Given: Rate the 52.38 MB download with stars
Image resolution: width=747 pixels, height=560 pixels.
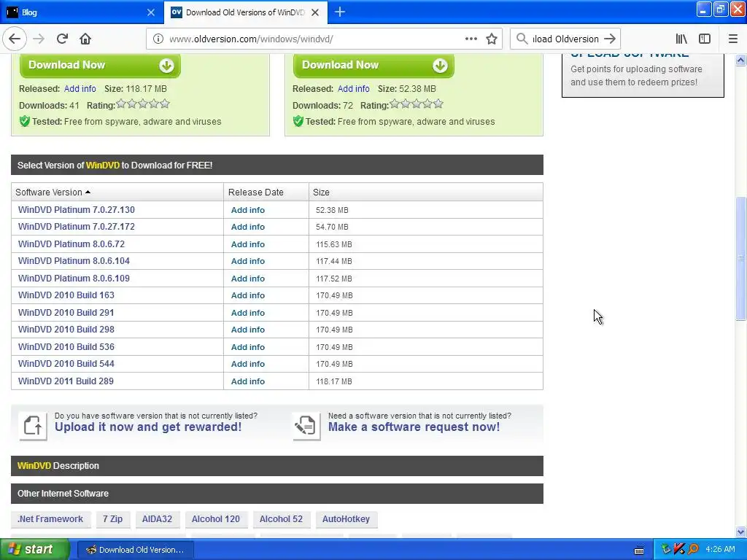Looking at the screenshot, I should pos(417,104).
